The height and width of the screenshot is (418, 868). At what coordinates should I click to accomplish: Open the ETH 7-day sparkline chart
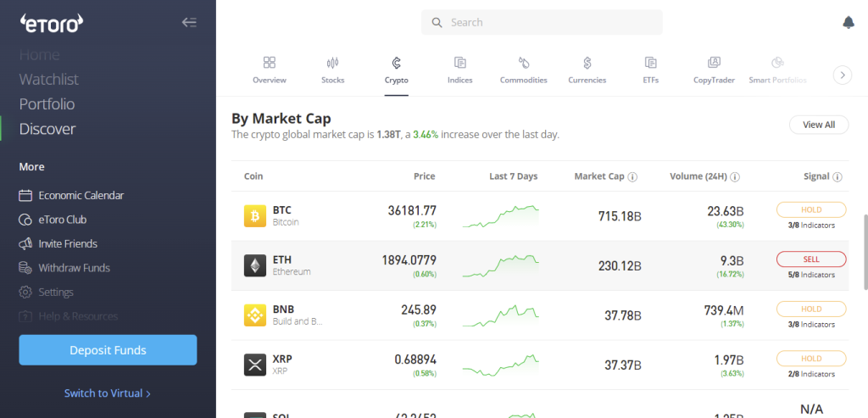click(500, 265)
